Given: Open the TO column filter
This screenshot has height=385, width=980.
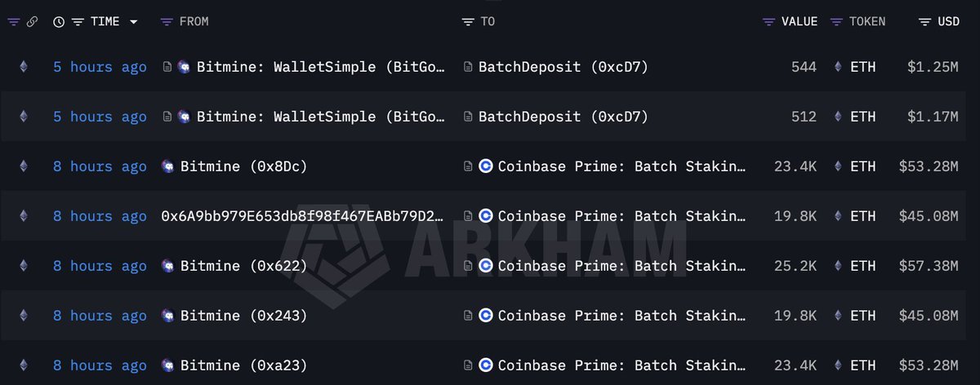Looking at the screenshot, I should [468, 22].
